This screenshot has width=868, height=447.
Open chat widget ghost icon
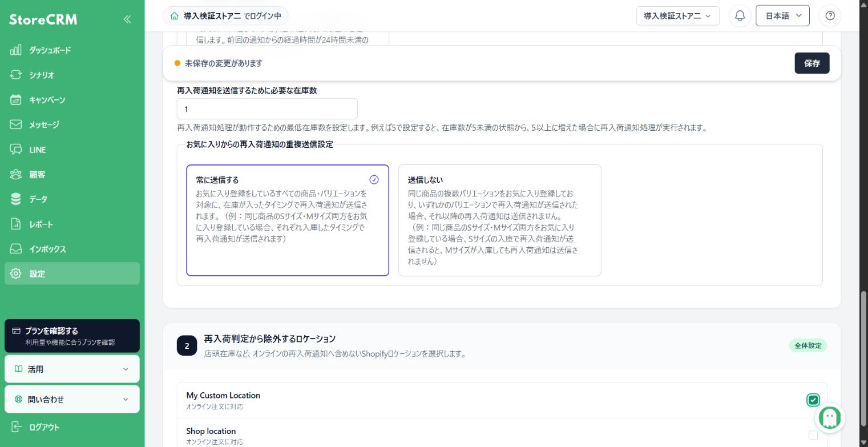coord(829,418)
